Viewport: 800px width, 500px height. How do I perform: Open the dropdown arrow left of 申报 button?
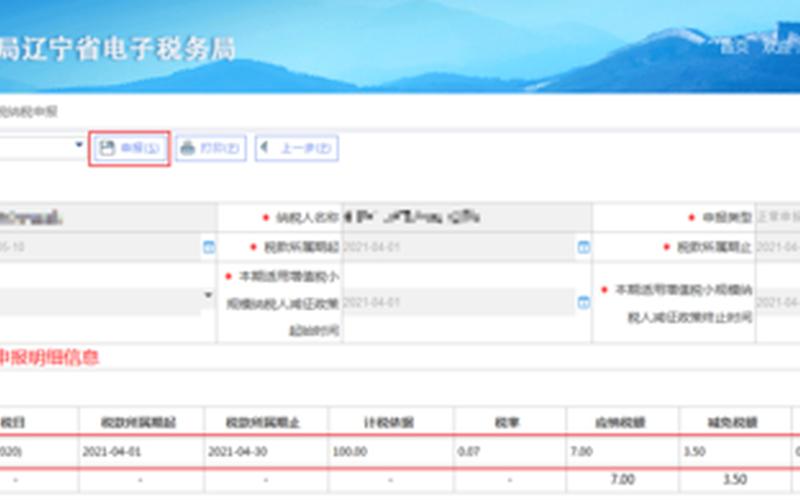pos(79,145)
